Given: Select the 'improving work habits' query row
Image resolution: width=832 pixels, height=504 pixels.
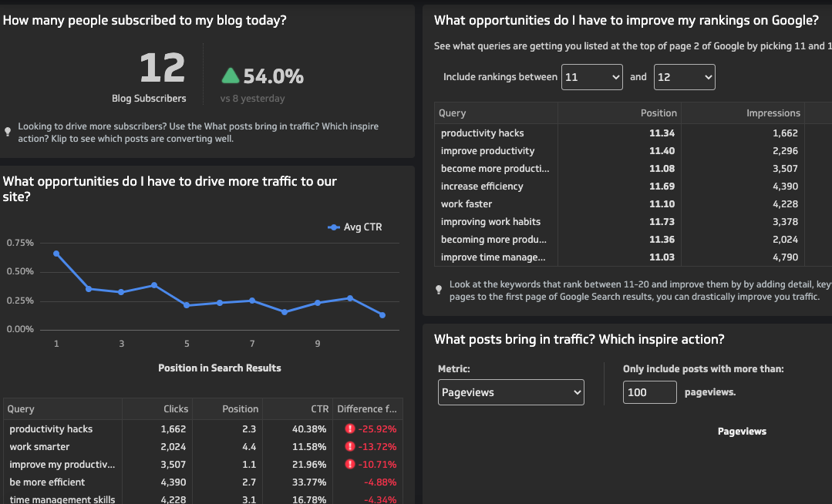Looking at the screenshot, I should (633, 222).
